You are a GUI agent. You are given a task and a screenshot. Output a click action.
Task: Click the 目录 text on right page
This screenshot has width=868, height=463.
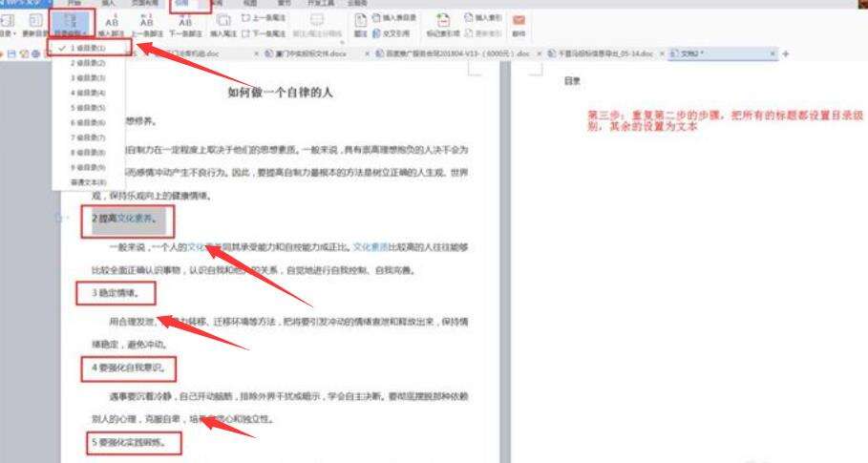coord(572,81)
